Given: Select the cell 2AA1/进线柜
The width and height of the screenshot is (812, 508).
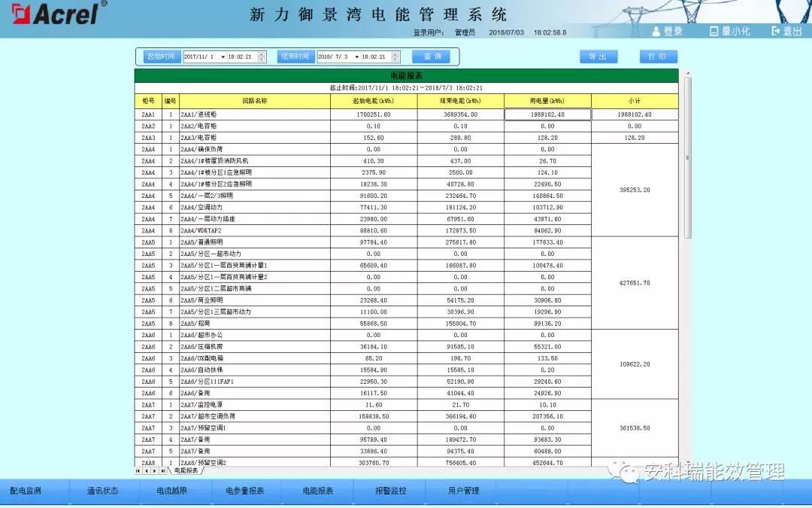Looking at the screenshot, I should 255,114.
